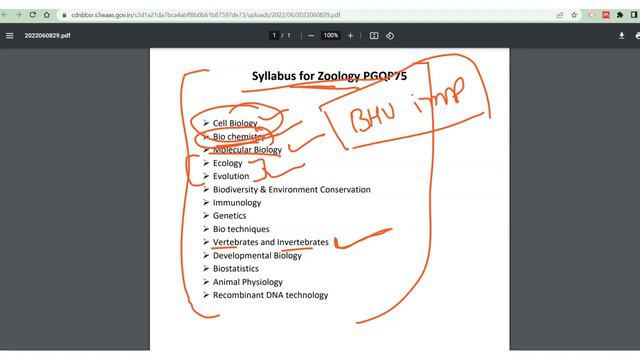Click the Syllabus for Zoology heading
Image resolution: width=640 pixels, height=360 pixels.
point(329,76)
